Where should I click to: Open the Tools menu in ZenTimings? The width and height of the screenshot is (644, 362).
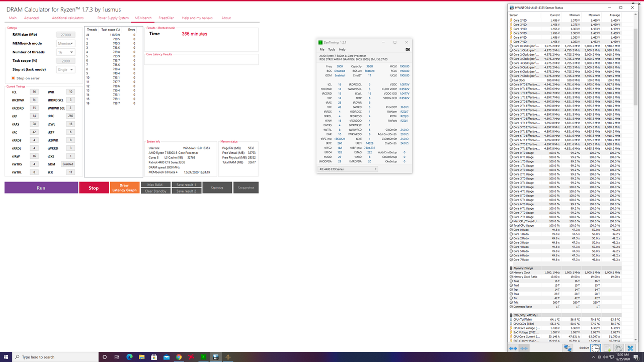(331, 49)
